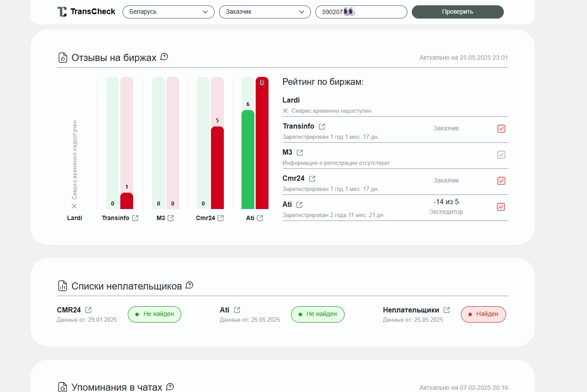Click 'Данные от: 29.01.2025' text
This screenshot has height=392, width=587.
(87, 320)
